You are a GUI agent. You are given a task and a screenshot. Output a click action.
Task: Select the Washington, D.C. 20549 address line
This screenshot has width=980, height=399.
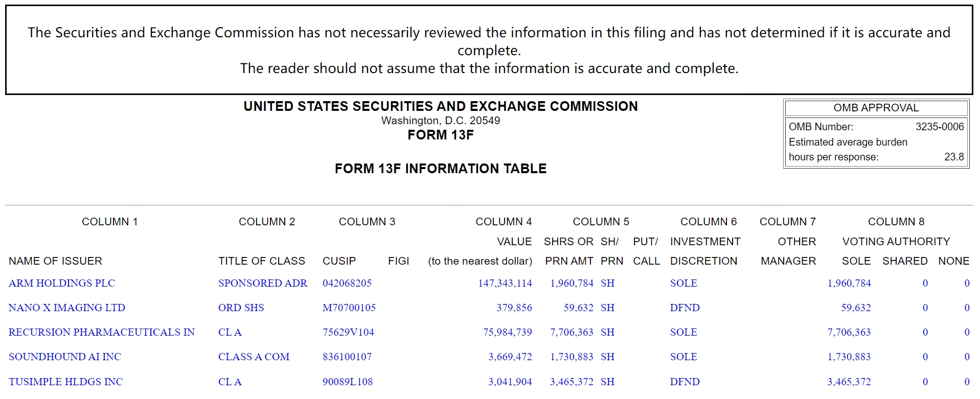point(441,121)
